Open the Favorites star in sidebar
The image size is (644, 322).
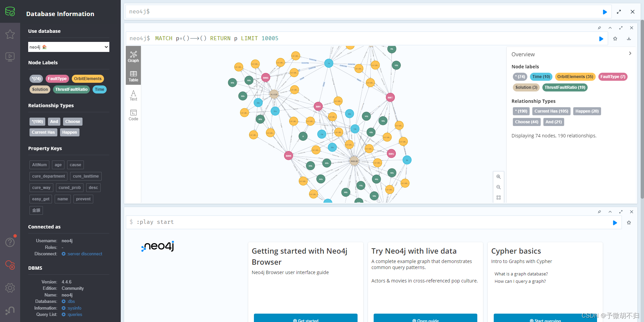pos(10,34)
